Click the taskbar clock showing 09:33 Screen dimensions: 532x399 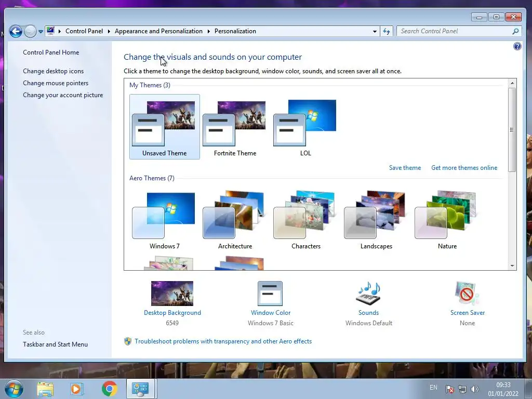503,389
